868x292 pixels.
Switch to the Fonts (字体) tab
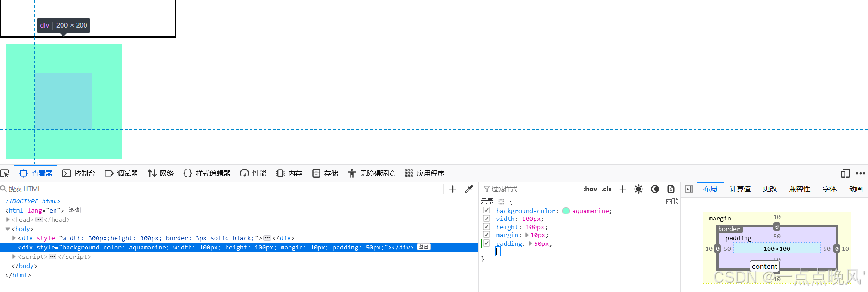click(830, 189)
